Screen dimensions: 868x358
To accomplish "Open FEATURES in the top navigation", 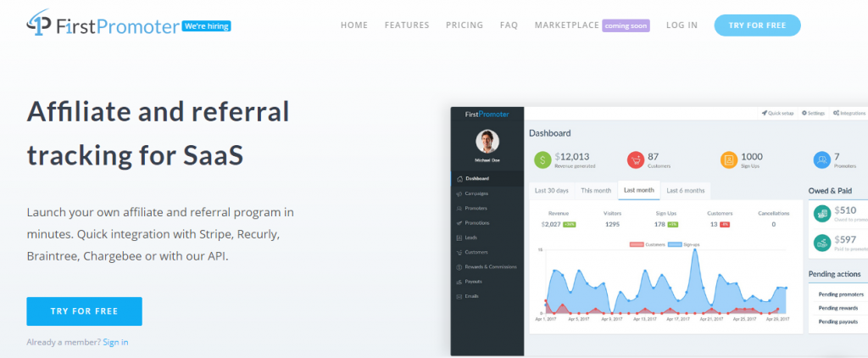I will tap(407, 25).
